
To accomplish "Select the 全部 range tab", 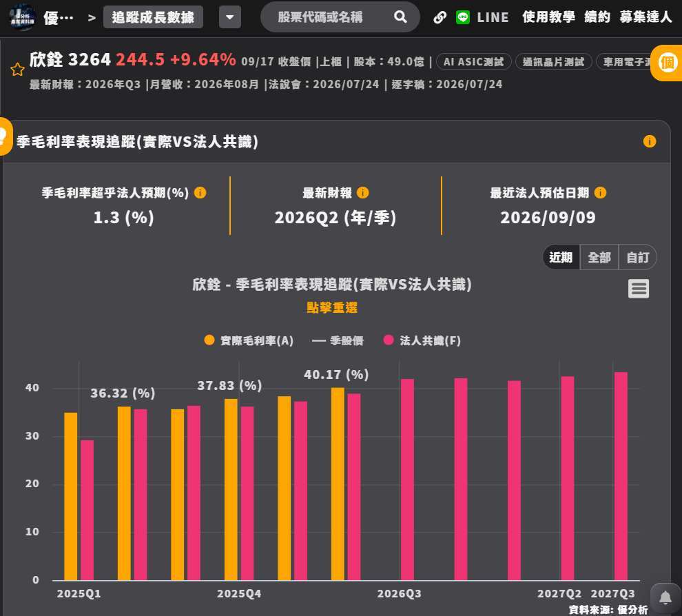I will (599, 258).
